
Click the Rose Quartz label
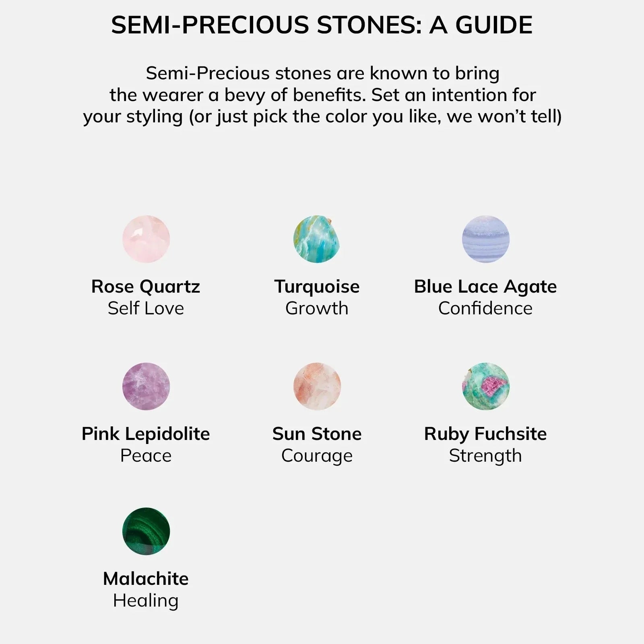coord(146,287)
